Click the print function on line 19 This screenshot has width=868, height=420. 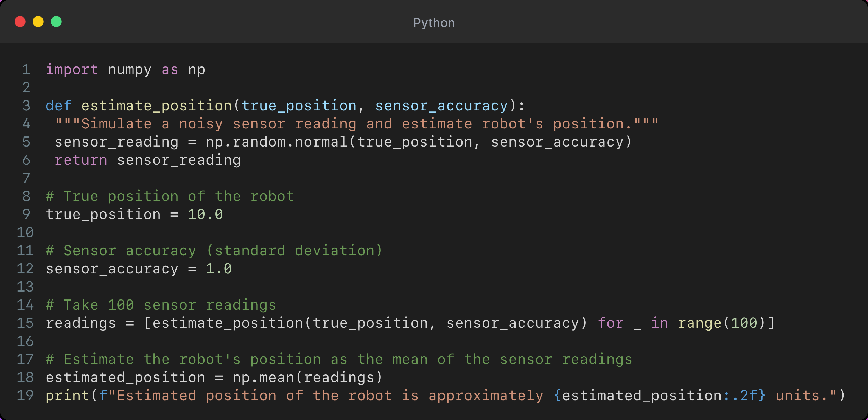pyautogui.click(x=67, y=395)
